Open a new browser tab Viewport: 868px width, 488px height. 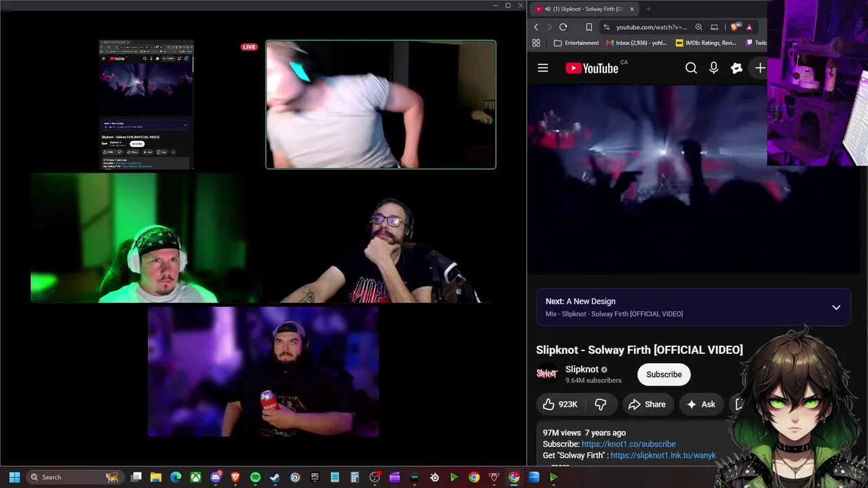tap(648, 9)
